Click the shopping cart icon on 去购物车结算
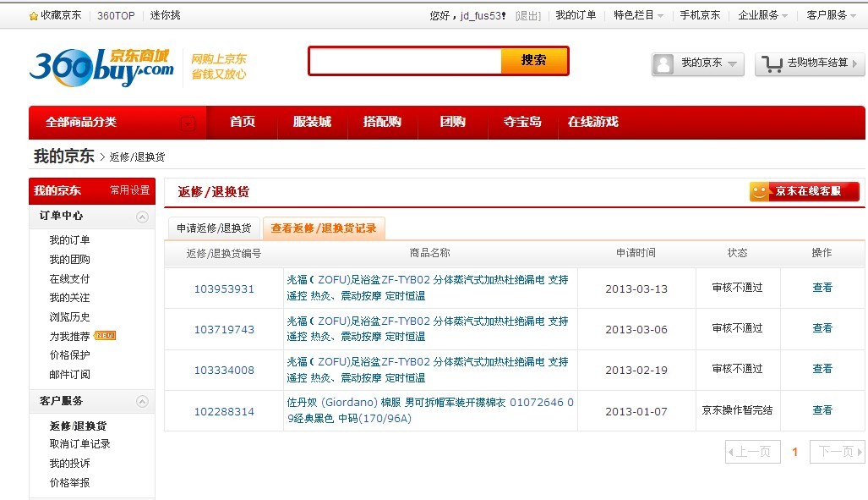Screen dimensions: 868x500 pos(772,63)
